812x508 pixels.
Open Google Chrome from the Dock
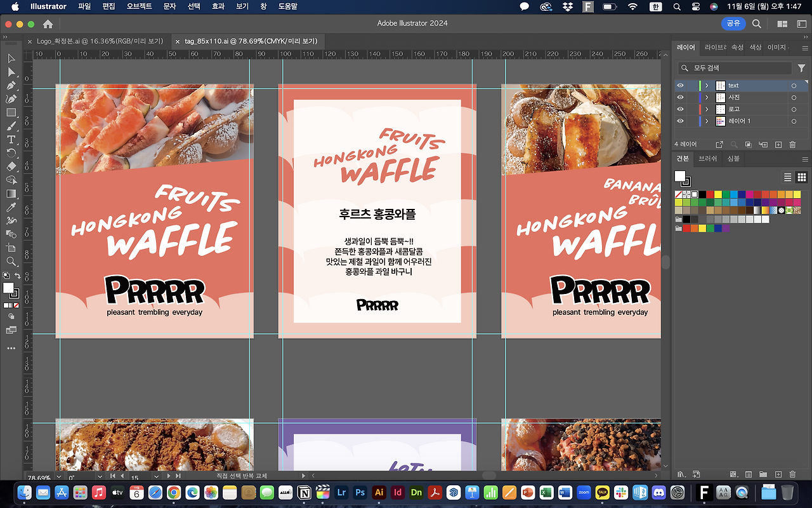[x=174, y=492]
